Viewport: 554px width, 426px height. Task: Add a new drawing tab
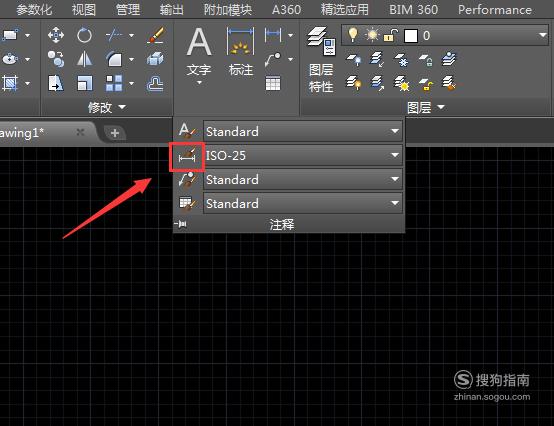coord(114,133)
